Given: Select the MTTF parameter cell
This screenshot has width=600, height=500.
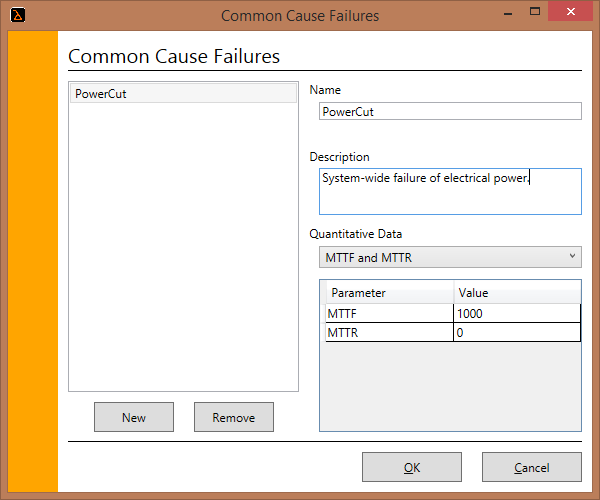Looking at the screenshot, I should 390,313.
